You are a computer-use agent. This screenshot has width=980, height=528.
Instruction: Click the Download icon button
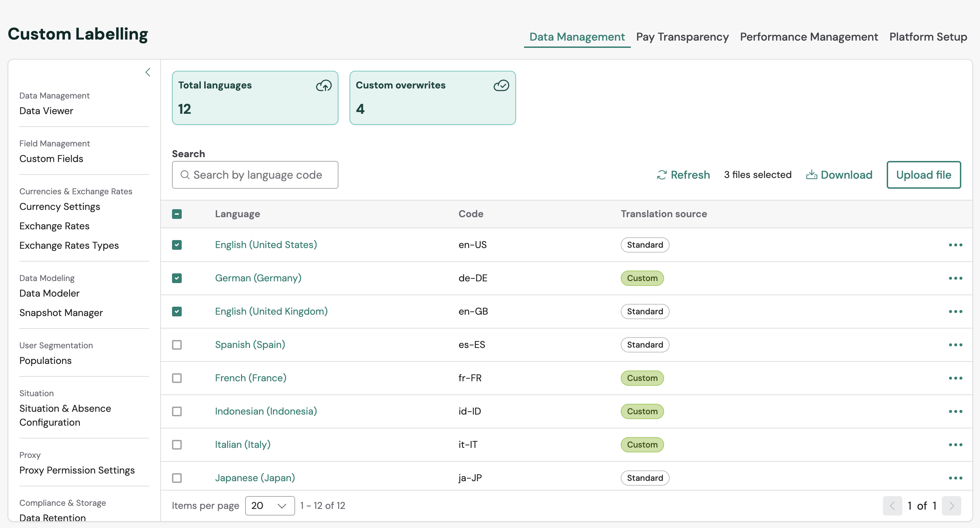[x=811, y=175]
